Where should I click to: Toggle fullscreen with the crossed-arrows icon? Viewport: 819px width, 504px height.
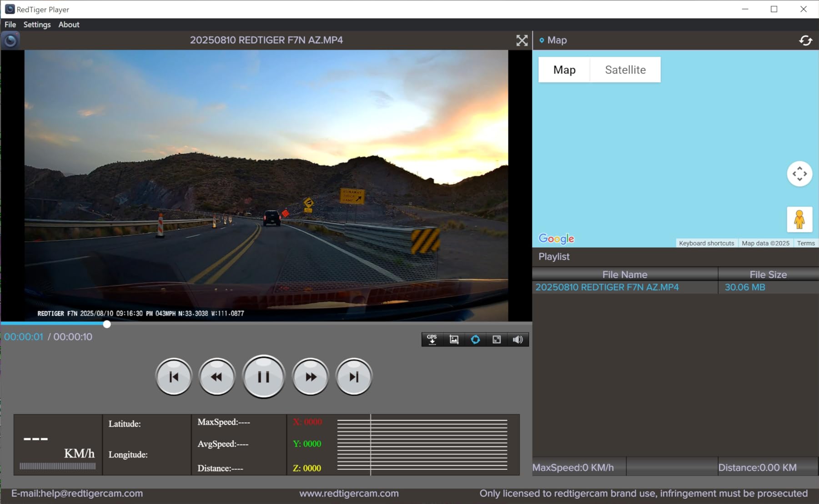[522, 40]
